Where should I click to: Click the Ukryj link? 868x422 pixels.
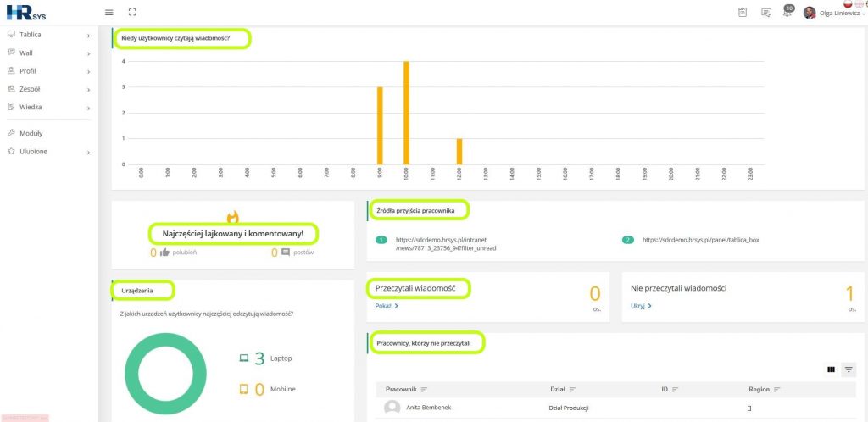641,305
